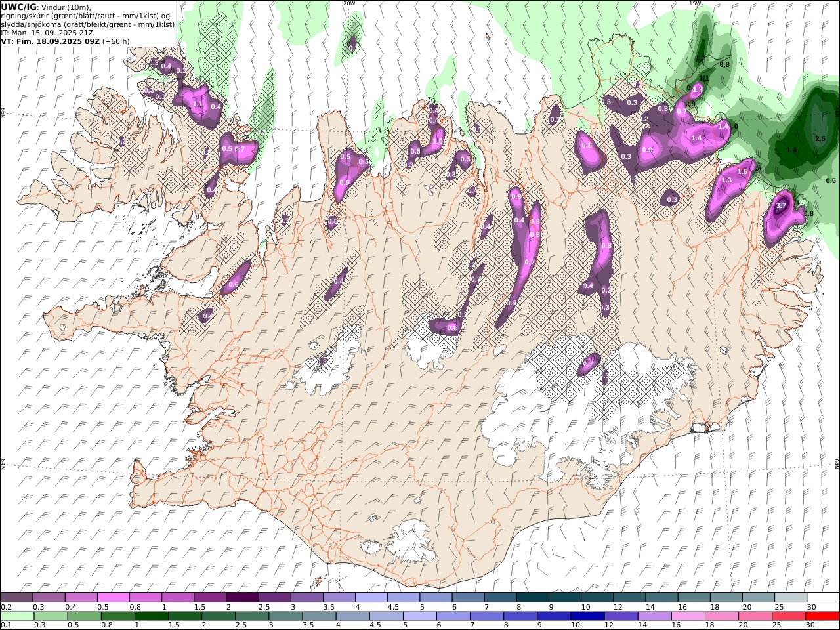The height and width of the screenshot is (630, 840).
Task: Select the upper legend swatch between 8 and 9
Action: [x=533, y=598]
